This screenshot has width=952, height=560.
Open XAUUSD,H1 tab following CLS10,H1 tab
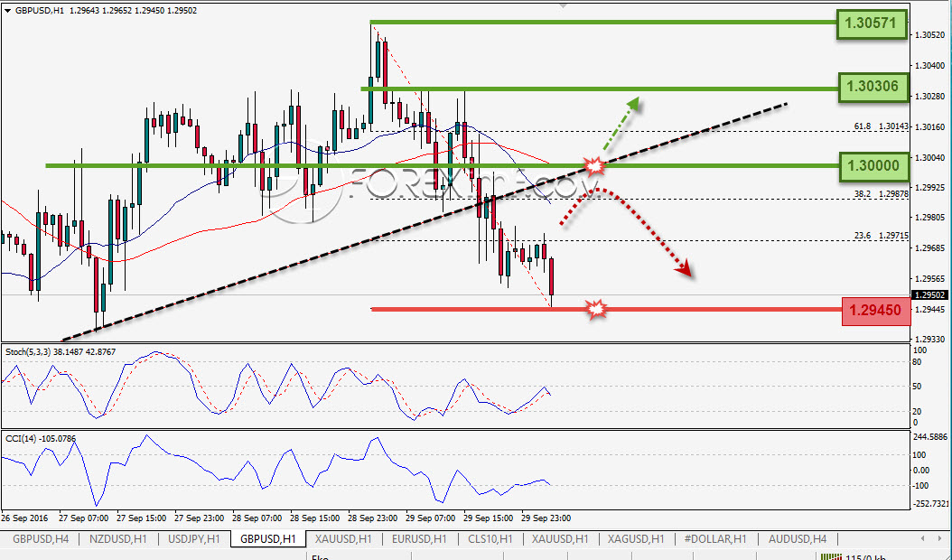click(x=560, y=538)
